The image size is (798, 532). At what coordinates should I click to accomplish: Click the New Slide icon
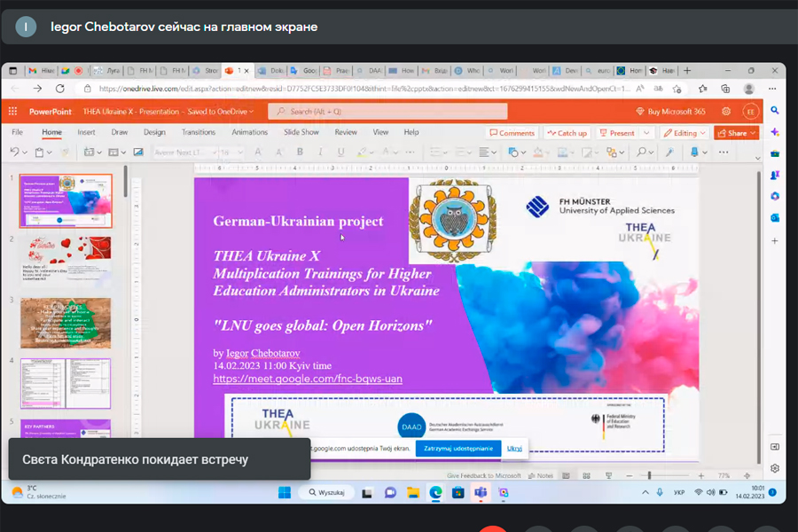point(89,152)
